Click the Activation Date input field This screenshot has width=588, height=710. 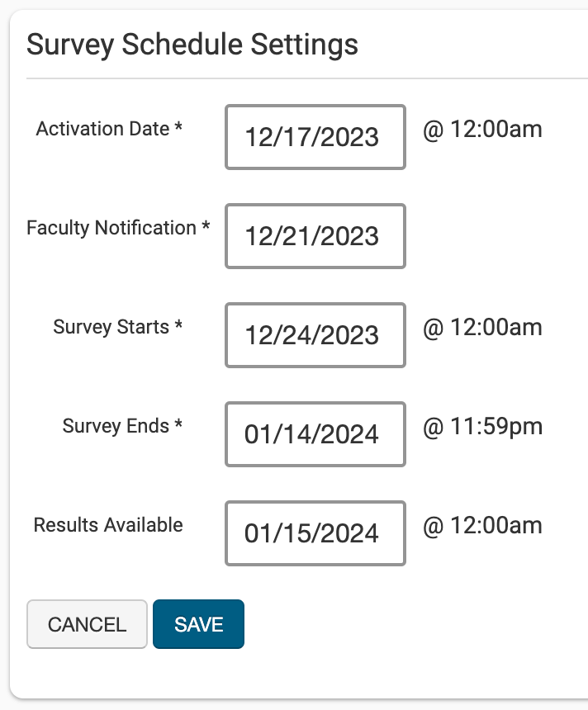(x=315, y=137)
